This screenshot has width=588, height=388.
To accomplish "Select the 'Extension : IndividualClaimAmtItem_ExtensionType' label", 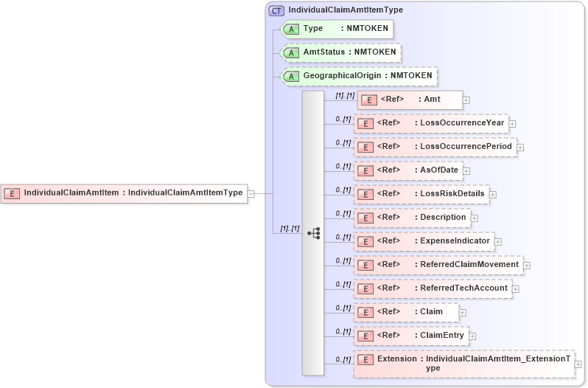I will coord(474,364).
